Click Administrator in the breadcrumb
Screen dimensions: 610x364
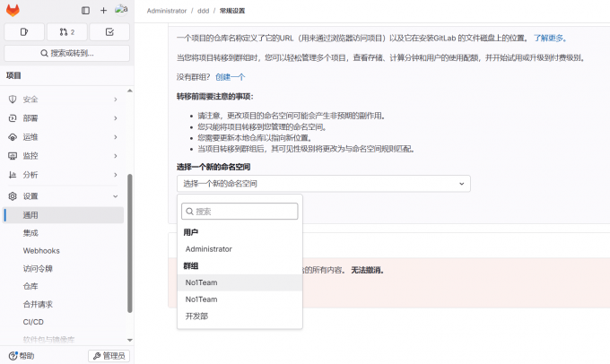click(x=167, y=11)
